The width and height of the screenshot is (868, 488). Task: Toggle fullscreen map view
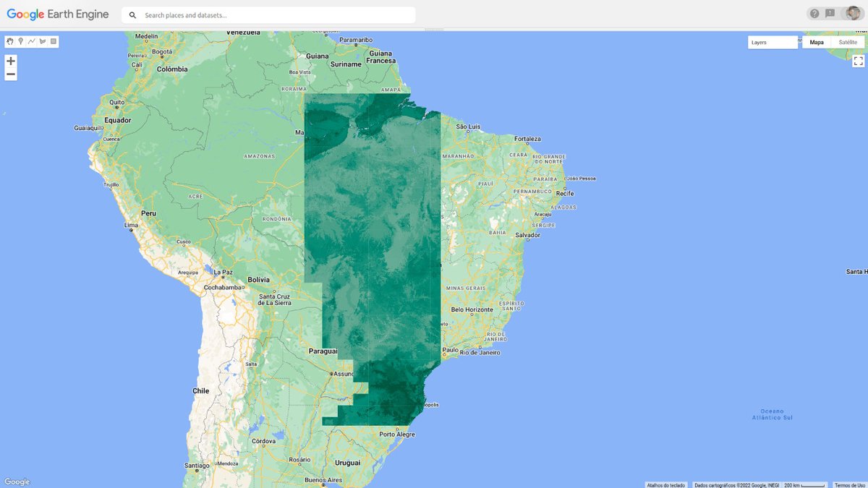click(859, 61)
